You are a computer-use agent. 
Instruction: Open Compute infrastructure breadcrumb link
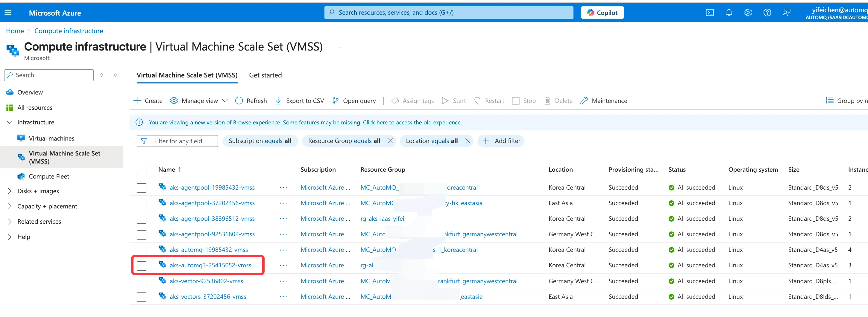(x=69, y=31)
